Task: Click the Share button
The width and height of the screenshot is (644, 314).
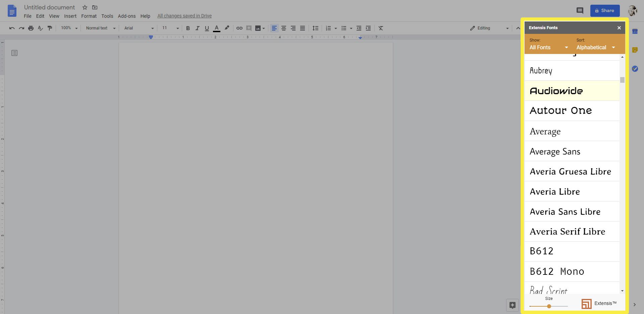Action: (605, 11)
